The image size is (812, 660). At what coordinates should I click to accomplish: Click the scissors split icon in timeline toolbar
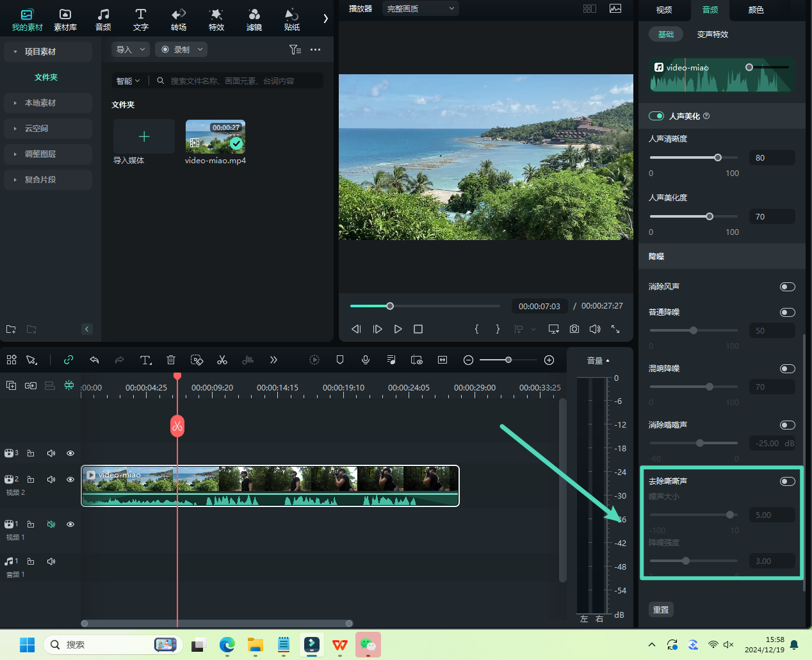[222, 360]
